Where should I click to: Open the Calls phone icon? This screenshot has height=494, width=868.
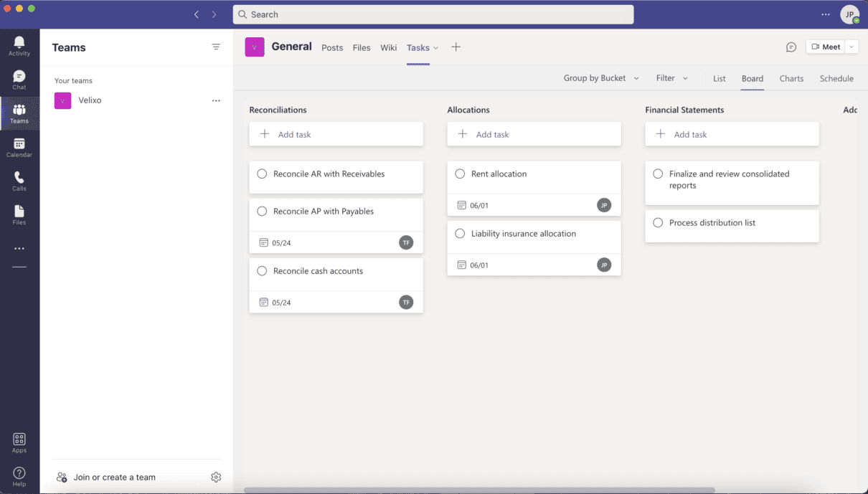point(19,178)
